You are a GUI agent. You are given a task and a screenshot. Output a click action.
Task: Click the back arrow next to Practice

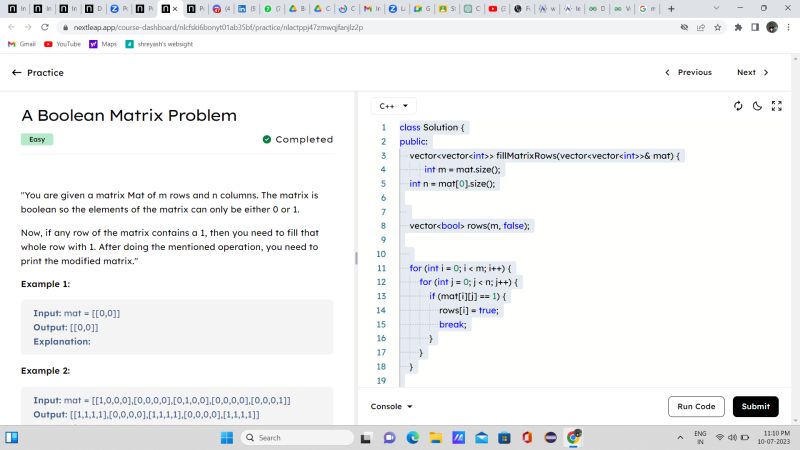point(16,72)
